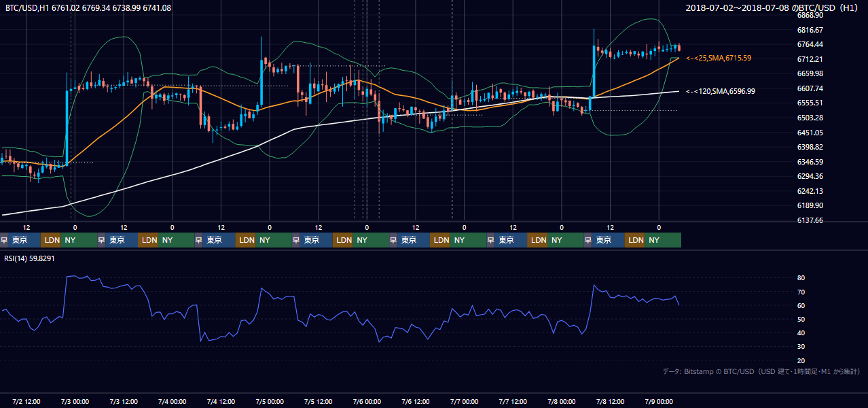The image size is (868, 408).
Task: Pick the 7/6 12:00 time axis label
Action: point(416,401)
